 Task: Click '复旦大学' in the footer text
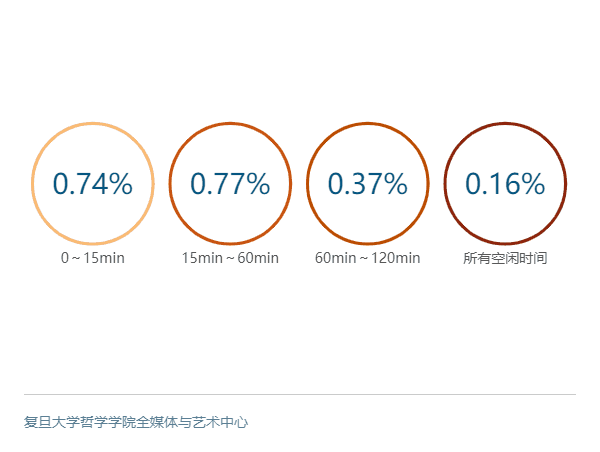[52, 422]
